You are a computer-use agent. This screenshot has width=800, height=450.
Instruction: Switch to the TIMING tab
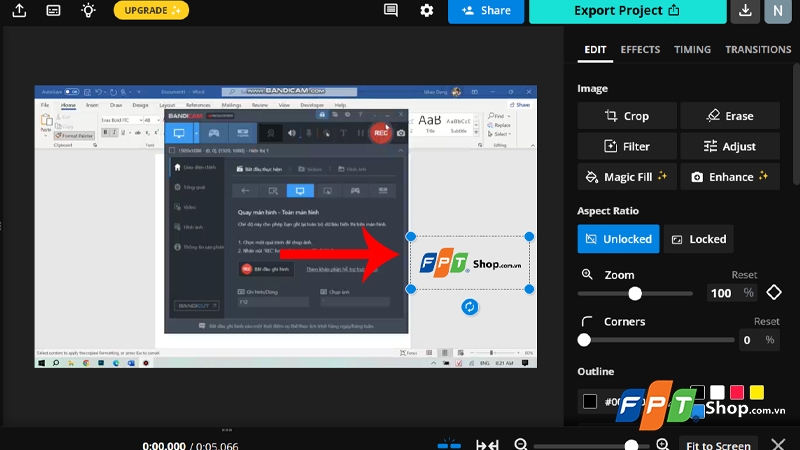pyautogui.click(x=692, y=49)
